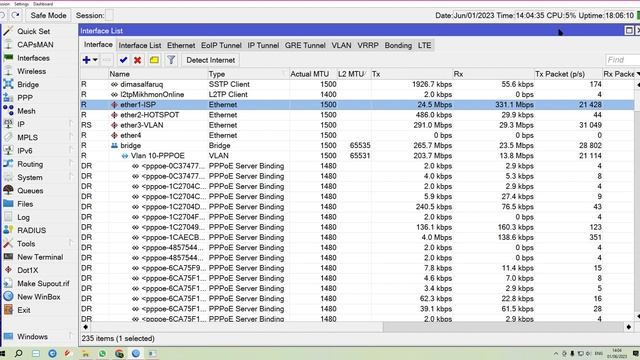This screenshot has width=640, height=360.
Task: Select Make Supout.rif in sidebar
Action: point(43,283)
